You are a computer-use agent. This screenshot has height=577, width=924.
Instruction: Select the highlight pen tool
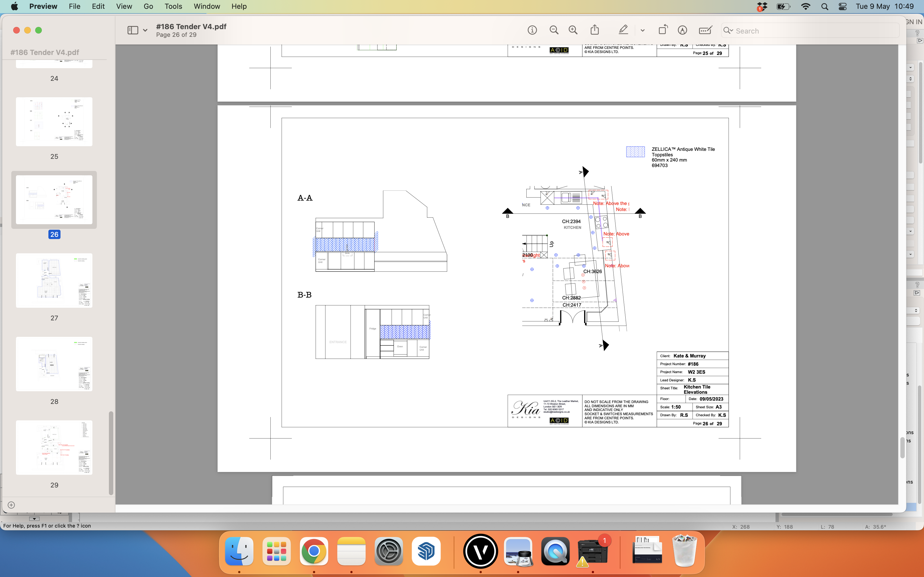click(x=623, y=30)
